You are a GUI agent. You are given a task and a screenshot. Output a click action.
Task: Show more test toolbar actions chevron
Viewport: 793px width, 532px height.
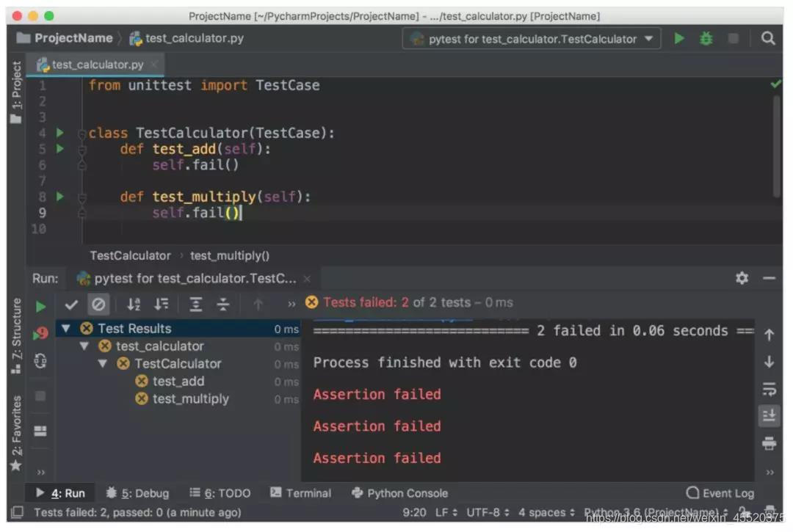pyautogui.click(x=292, y=304)
